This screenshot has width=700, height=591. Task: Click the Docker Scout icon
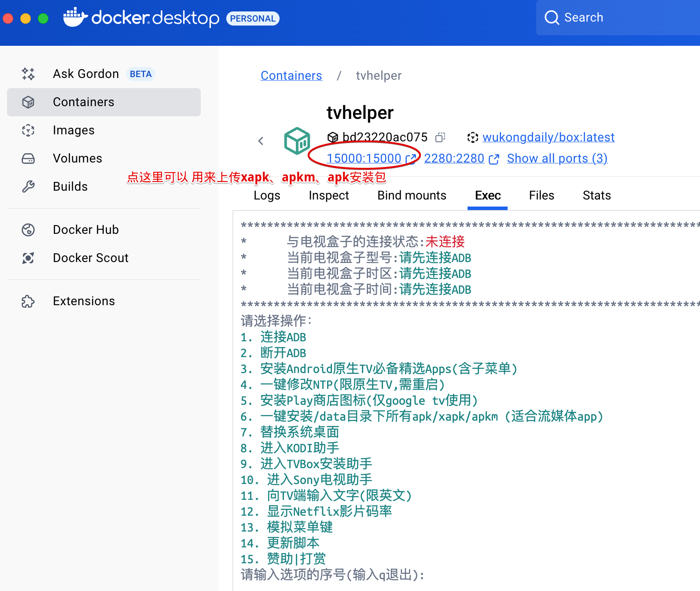[28, 258]
